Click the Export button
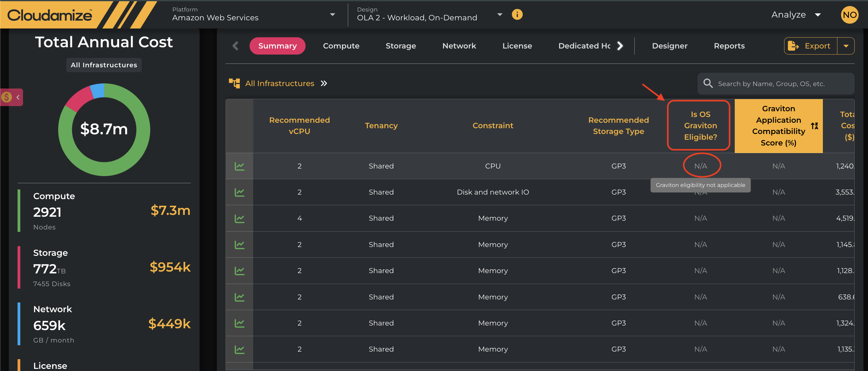This screenshot has width=868, height=371. pyautogui.click(x=810, y=46)
